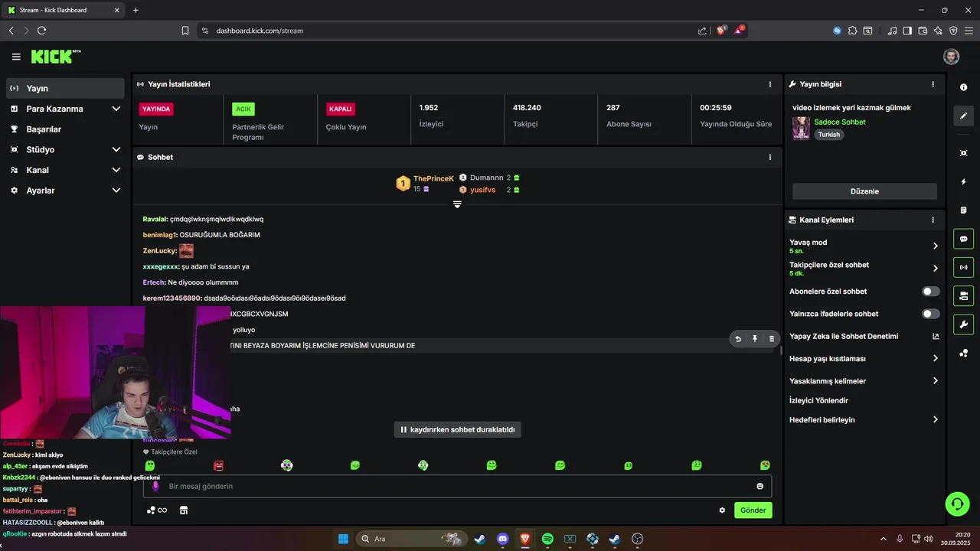
Task: Toggle the wrench widget icon in right sidebar
Action: [x=963, y=324]
